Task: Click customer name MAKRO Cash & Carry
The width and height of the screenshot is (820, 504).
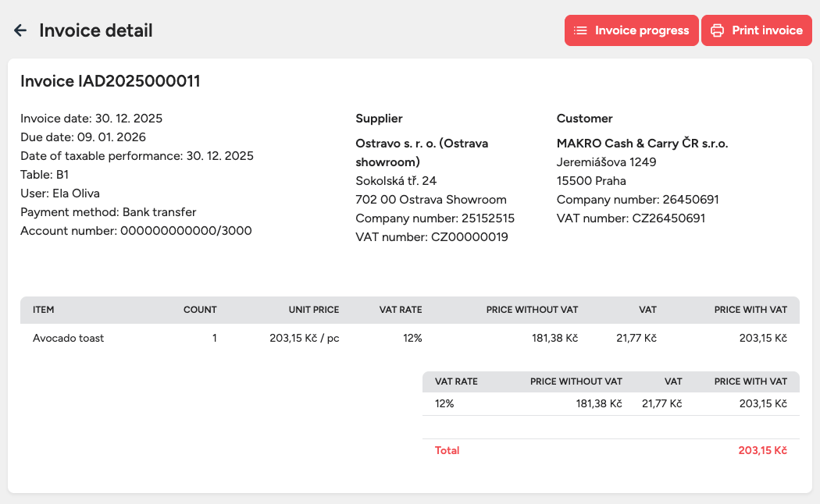Action: [x=642, y=144]
